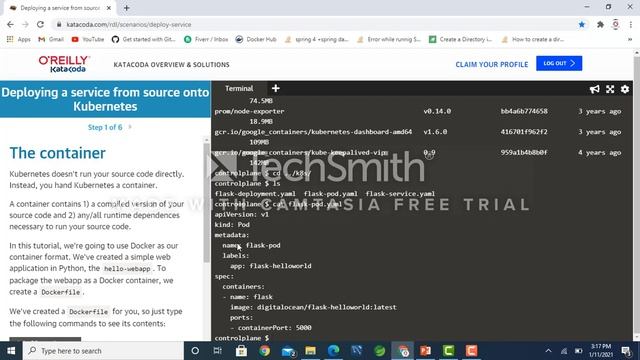The height and width of the screenshot is (360, 640).
Task: Reload the Katacoda page
Action: click(x=40, y=24)
